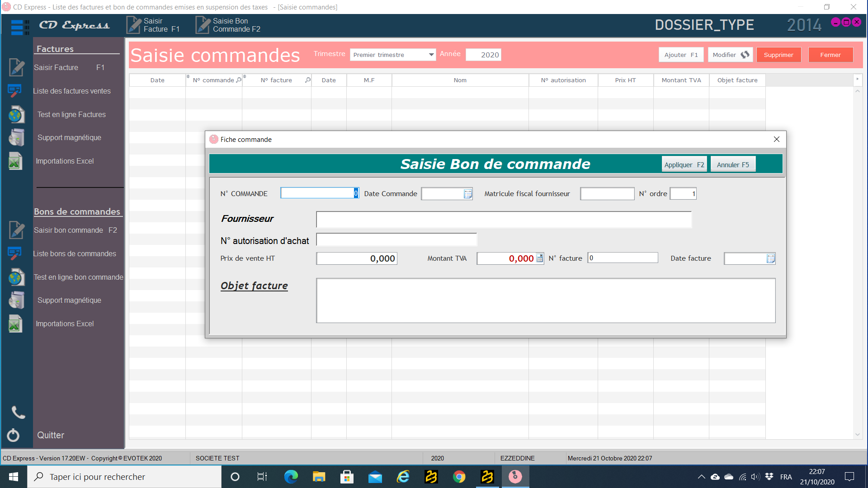Open Montant TVA calculator icon
The width and height of the screenshot is (868, 488).
(x=539, y=258)
